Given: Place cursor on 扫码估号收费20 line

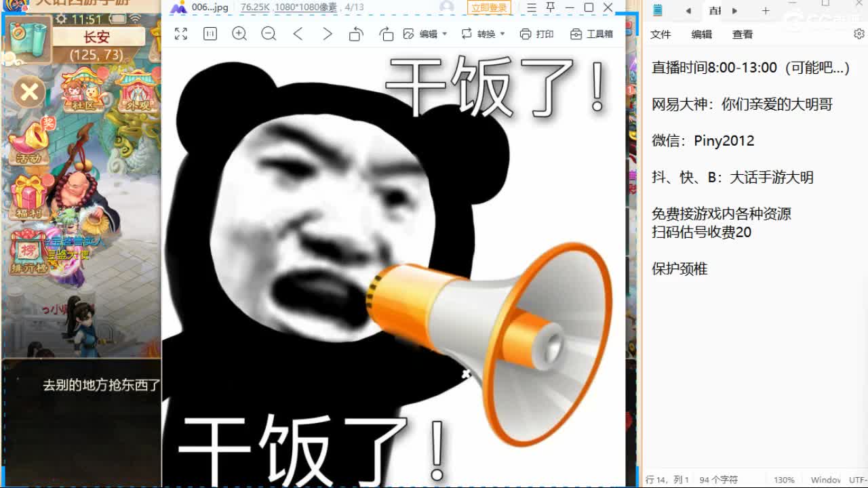Looking at the screenshot, I should 701,232.
